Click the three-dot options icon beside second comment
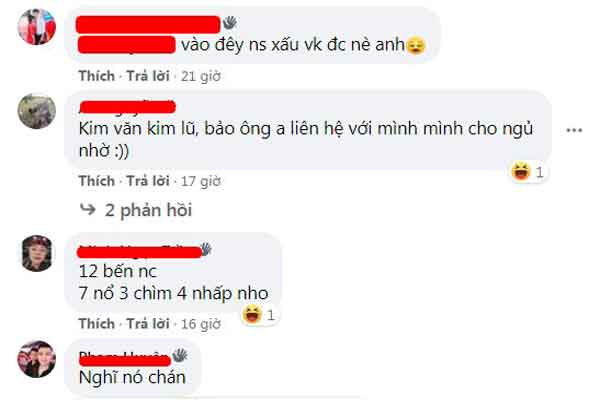The width and height of the screenshot is (600, 400). [x=574, y=131]
